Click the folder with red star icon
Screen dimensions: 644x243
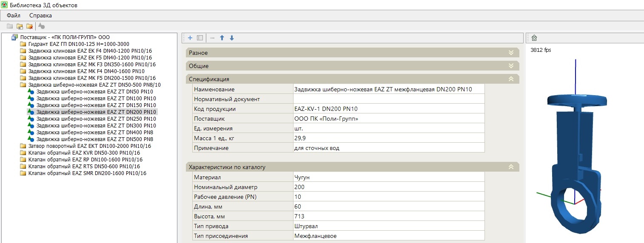click(29, 26)
